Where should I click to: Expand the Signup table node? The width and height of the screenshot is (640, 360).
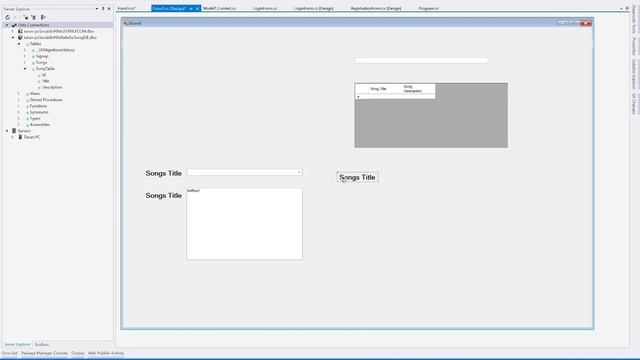(x=25, y=56)
